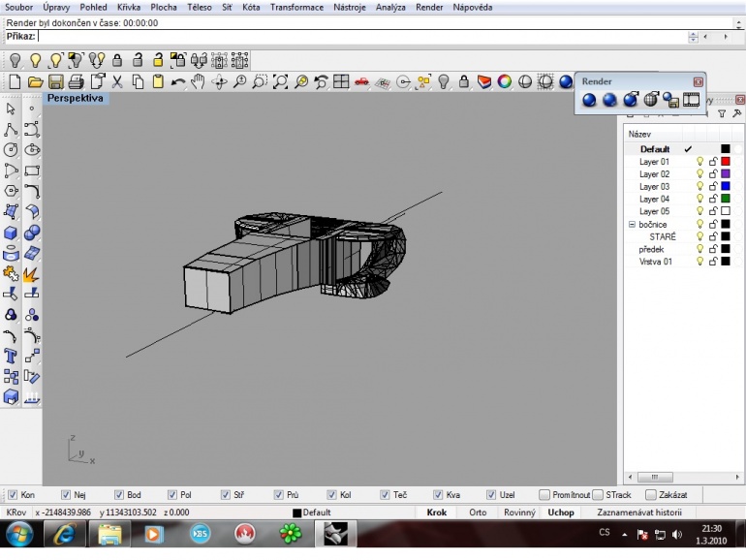Click Zaznamenávat historii in status bar
Image resolution: width=746 pixels, height=560 pixels.
(x=639, y=513)
